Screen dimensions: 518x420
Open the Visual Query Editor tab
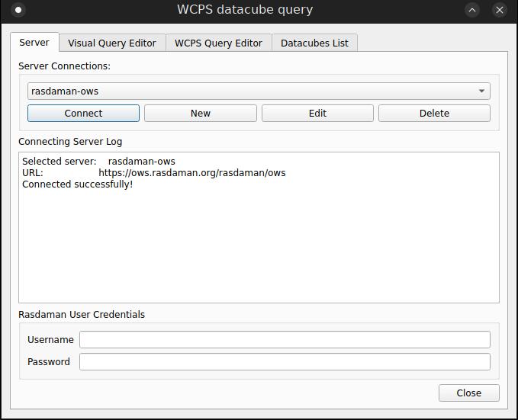click(x=112, y=43)
